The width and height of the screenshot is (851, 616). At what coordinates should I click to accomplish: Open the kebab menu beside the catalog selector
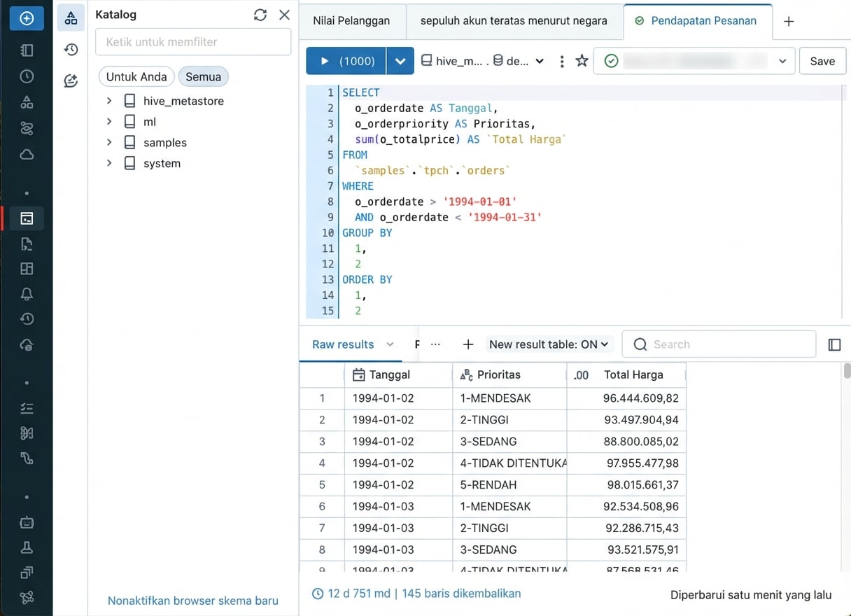(562, 61)
